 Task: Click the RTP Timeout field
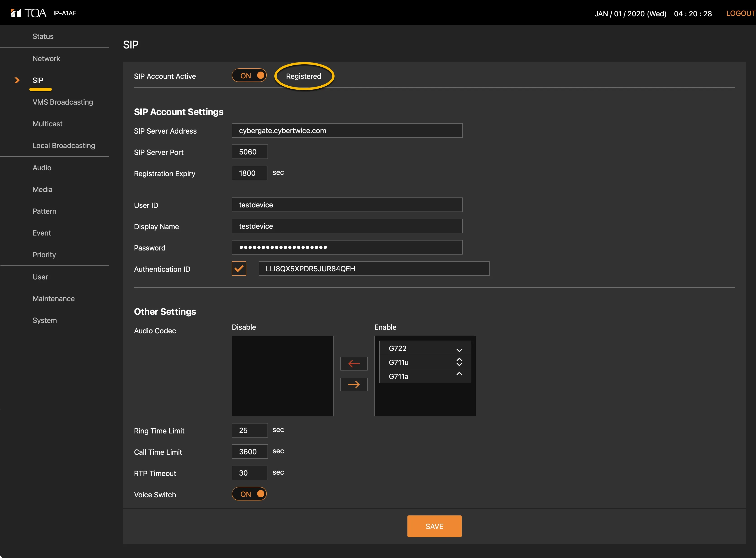point(249,473)
